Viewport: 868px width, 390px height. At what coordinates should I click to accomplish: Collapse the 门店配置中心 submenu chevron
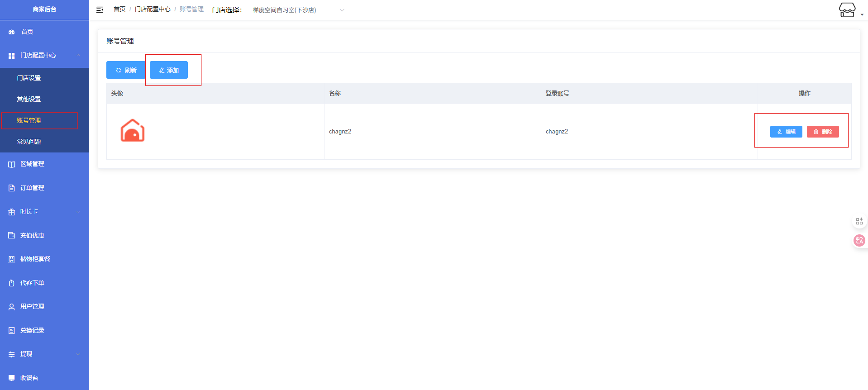coord(78,55)
